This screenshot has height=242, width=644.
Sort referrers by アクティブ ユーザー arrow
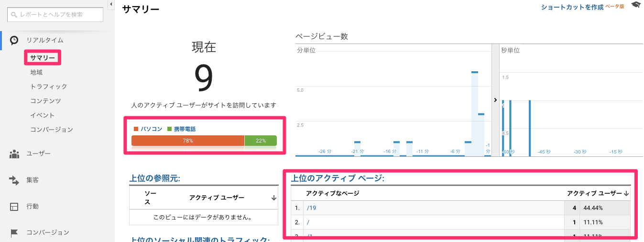click(x=274, y=198)
